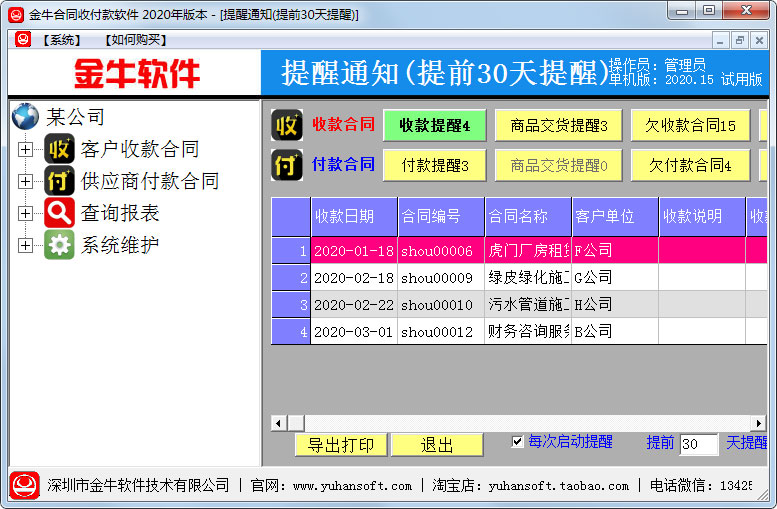777x509 pixels.
Task: Click the 欠收款合同15 button
Action: (x=690, y=125)
